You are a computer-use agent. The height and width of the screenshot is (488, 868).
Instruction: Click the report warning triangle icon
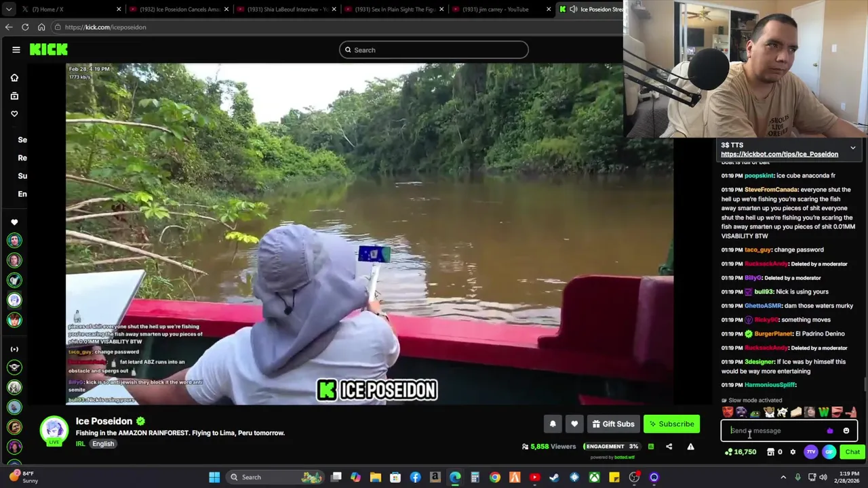coord(690,447)
